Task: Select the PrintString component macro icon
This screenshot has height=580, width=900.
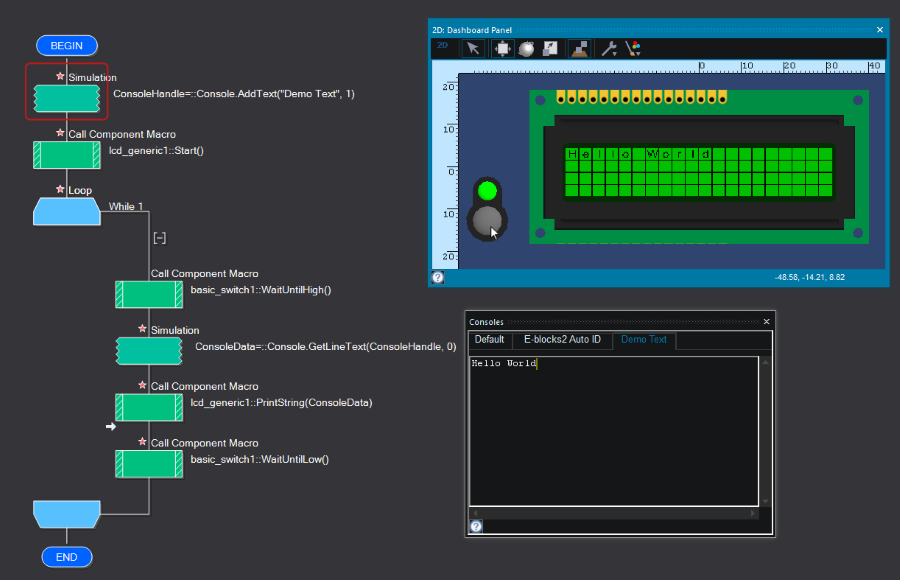Action: pyautogui.click(x=149, y=408)
